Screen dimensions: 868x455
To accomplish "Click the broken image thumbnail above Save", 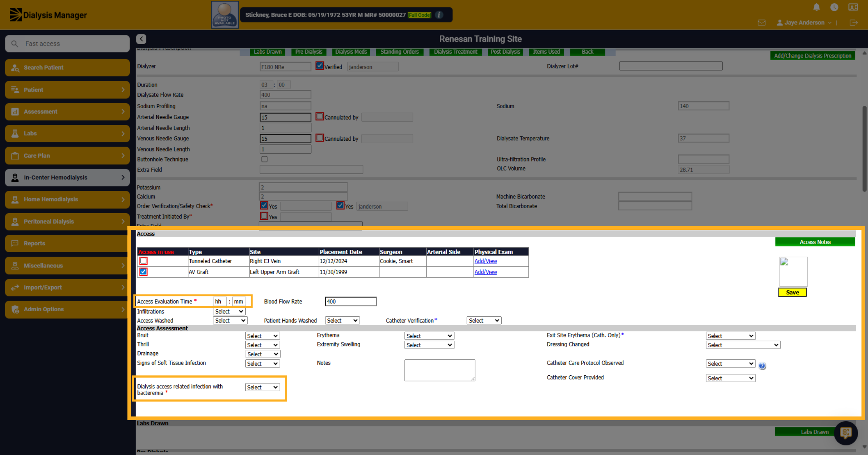I will [793, 271].
